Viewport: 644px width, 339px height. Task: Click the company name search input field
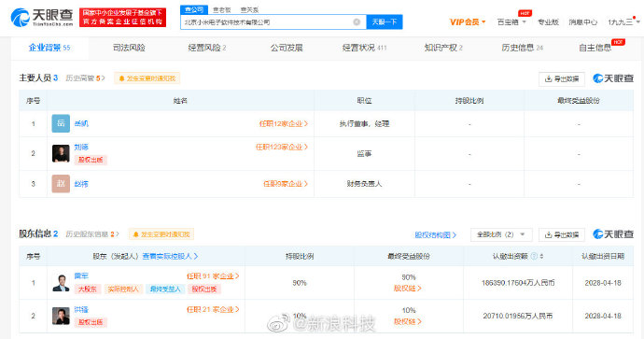[267, 21]
